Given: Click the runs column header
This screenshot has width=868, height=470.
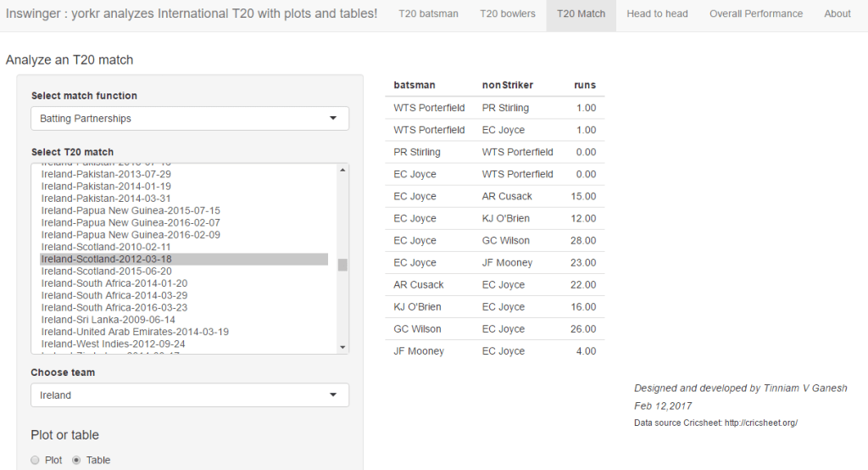Looking at the screenshot, I should [x=584, y=85].
